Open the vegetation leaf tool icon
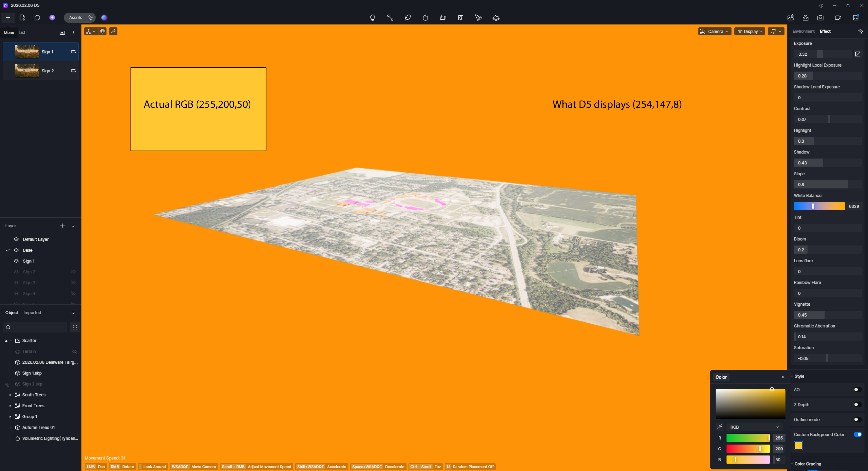Image resolution: width=868 pixels, height=471 pixels. [x=408, y=18]
